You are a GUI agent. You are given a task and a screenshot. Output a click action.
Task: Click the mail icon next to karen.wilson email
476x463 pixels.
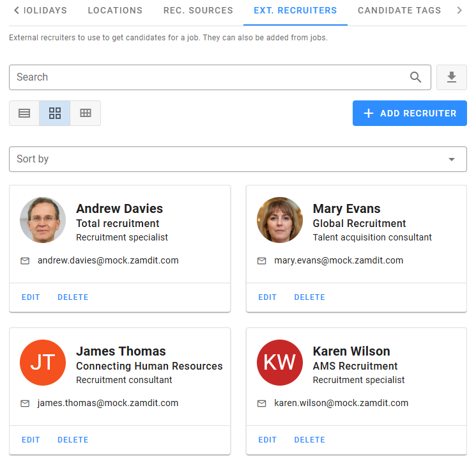[x=262, y=404]
